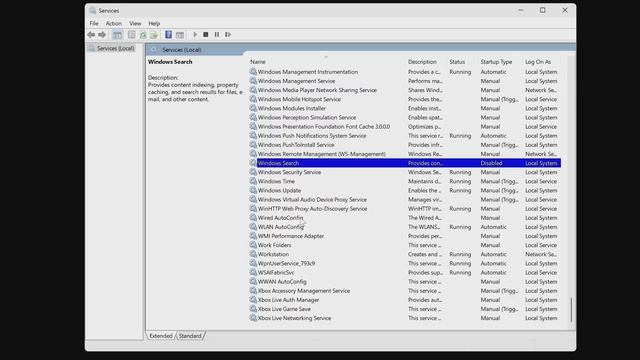Click the gear icon beside Xbox Live Game Save
The image size is (640, 360).
pos(253,309)
